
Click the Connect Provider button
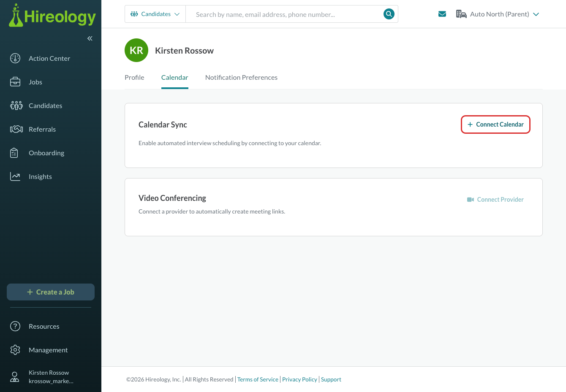pos(495,200)
